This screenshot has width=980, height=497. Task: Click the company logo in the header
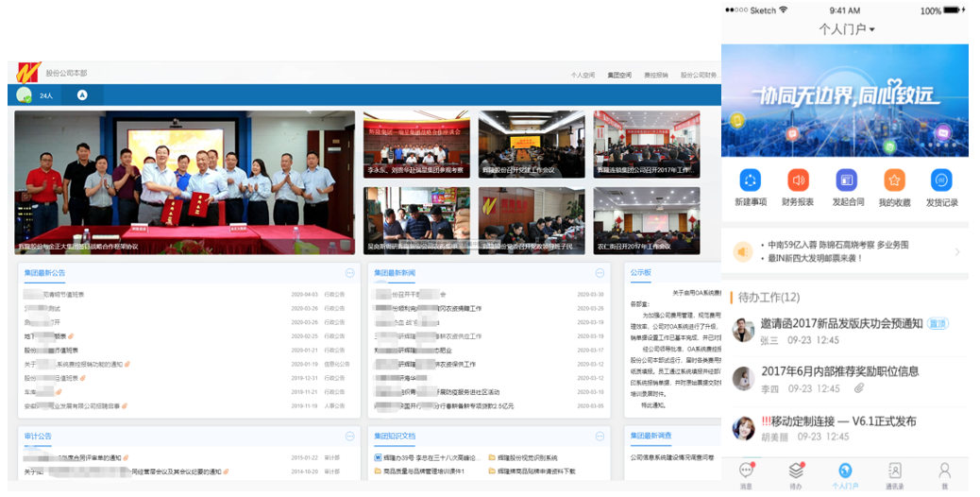[x=25, y=73]
